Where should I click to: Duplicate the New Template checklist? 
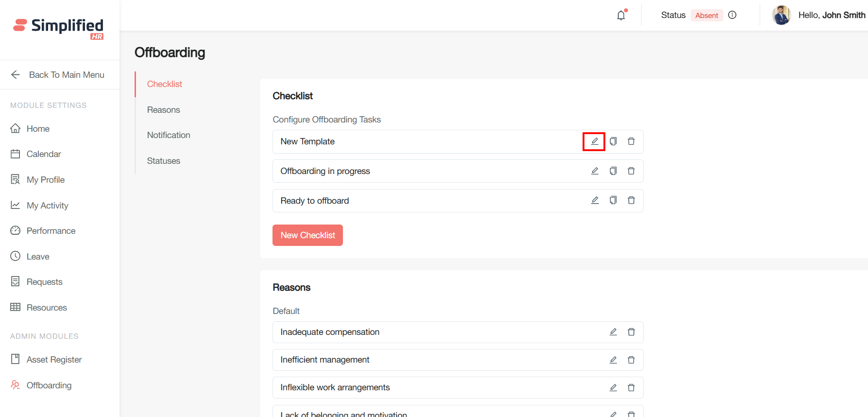click(x=613, y=141)
